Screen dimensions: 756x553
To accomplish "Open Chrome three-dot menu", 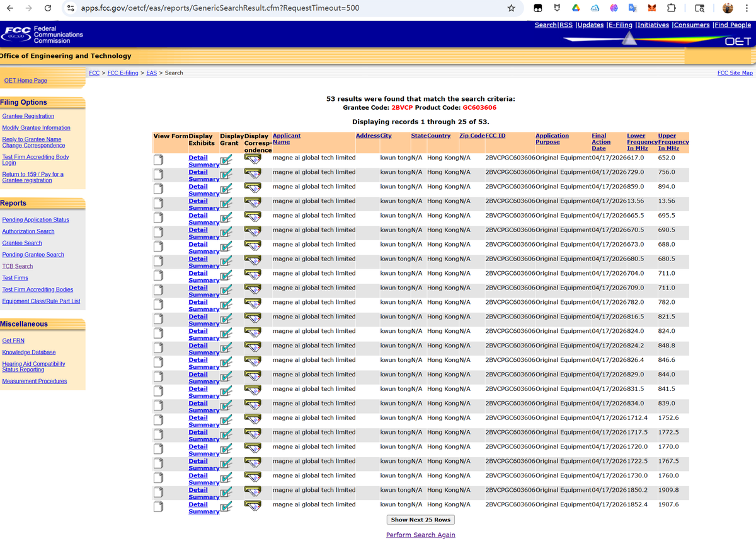I will point(747,8).
